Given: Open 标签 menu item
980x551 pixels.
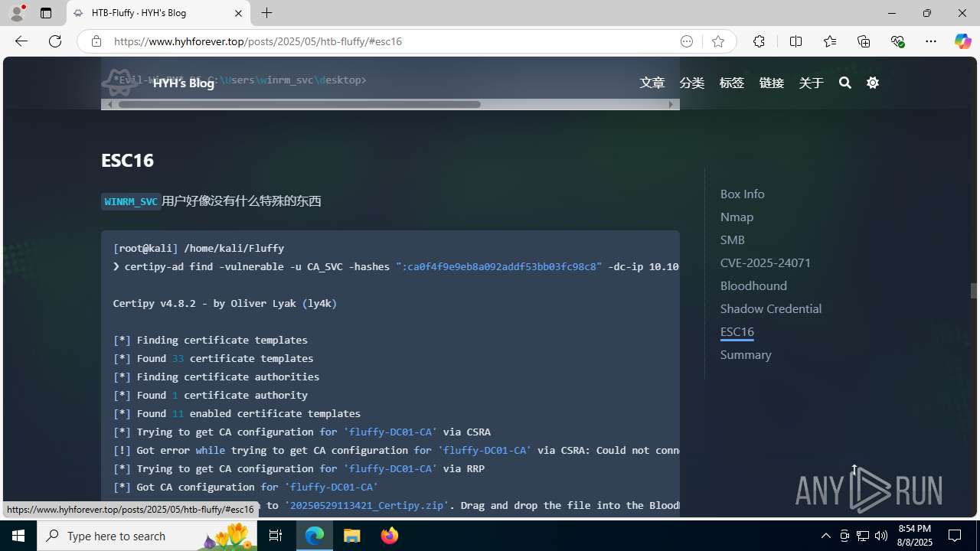Looking at the screenshot, I should point(732,83).
